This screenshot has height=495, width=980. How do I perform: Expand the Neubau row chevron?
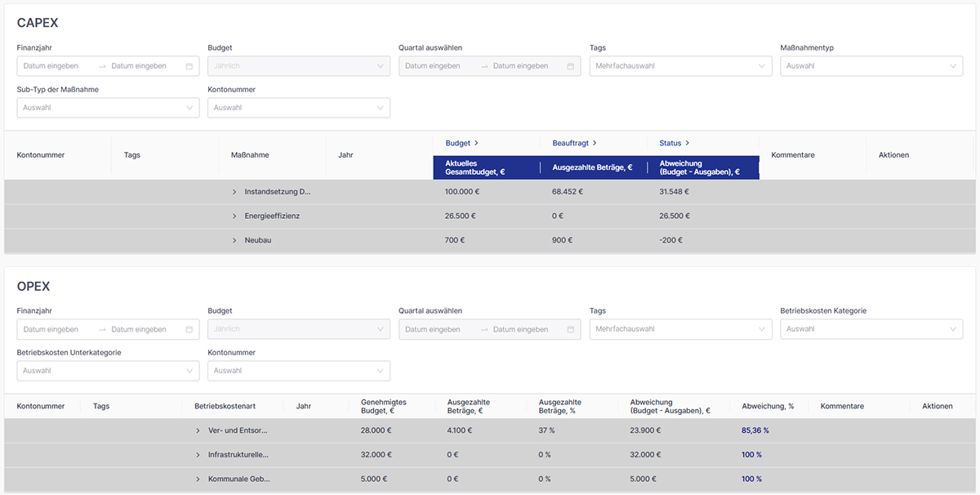click(234, 241)
